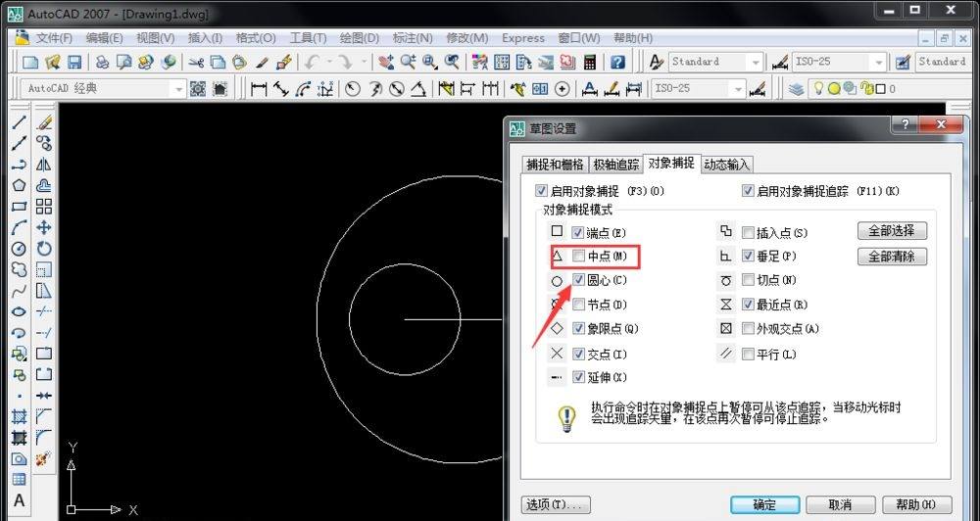This screenshot has height=521, width=980.
Task: Click the Match Properties brush icon
Action: (x=263, y=62)
